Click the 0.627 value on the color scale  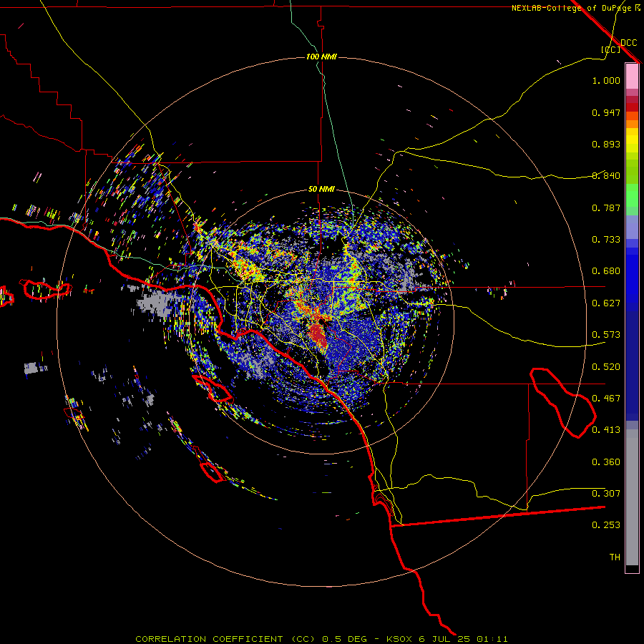pyautogui.click(x=606, y=303)
